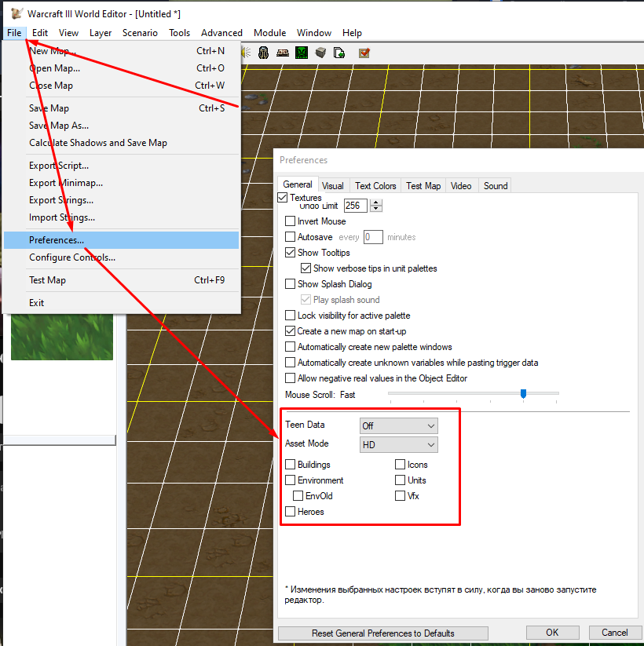This screenshot has width=644, height=646.
Task: Select the grass terrain texture thumbnail
Action: pos(62,337)
